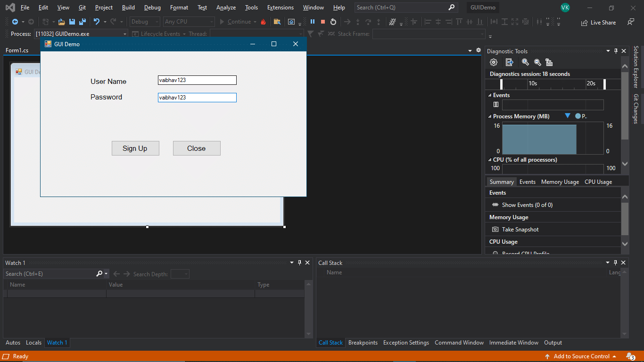Zoom in on the diagnostics timeline
The image size is (644, 362).
point(525,62)
